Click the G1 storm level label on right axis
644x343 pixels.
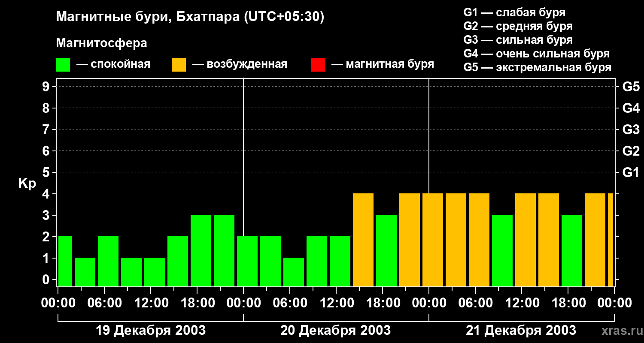(x=631, y=172)
